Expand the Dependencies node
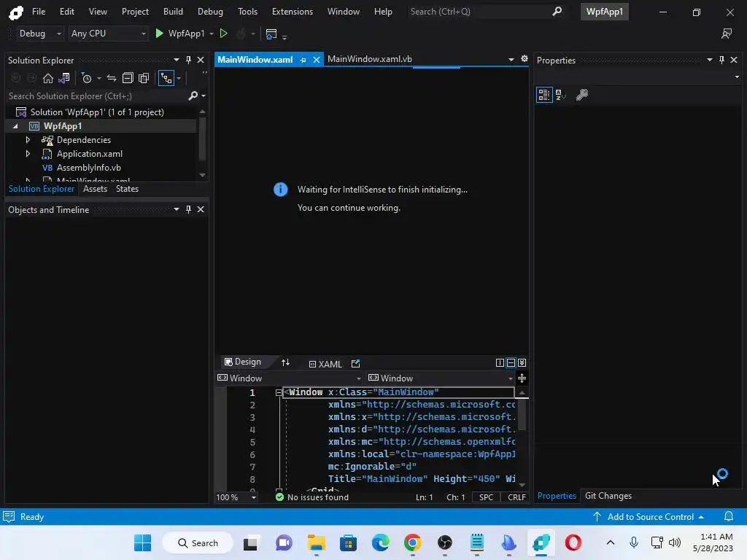 point(28,140)
